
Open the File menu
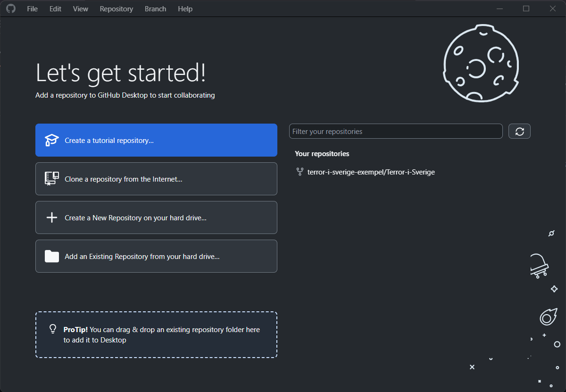point(32,9)
